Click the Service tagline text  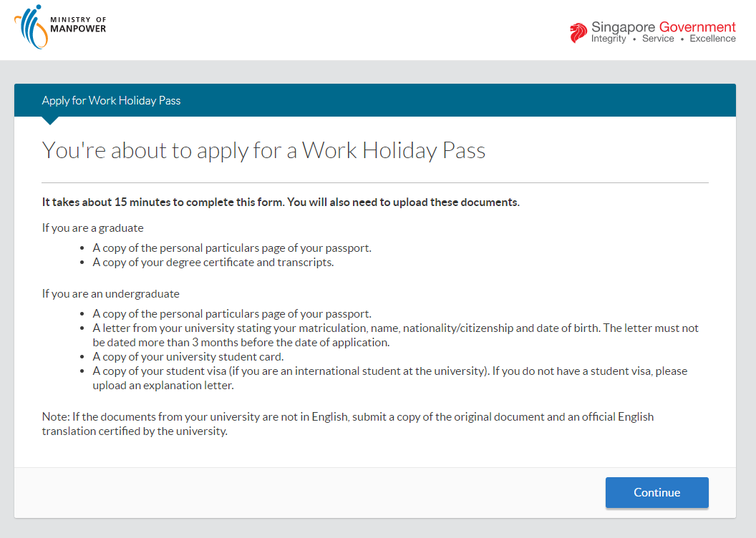pos(657,38)
